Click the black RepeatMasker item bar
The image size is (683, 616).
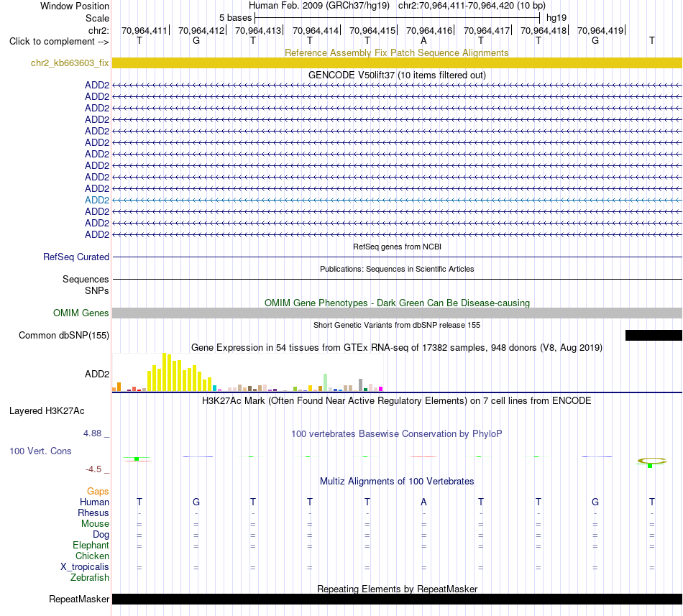pos(397,599)
